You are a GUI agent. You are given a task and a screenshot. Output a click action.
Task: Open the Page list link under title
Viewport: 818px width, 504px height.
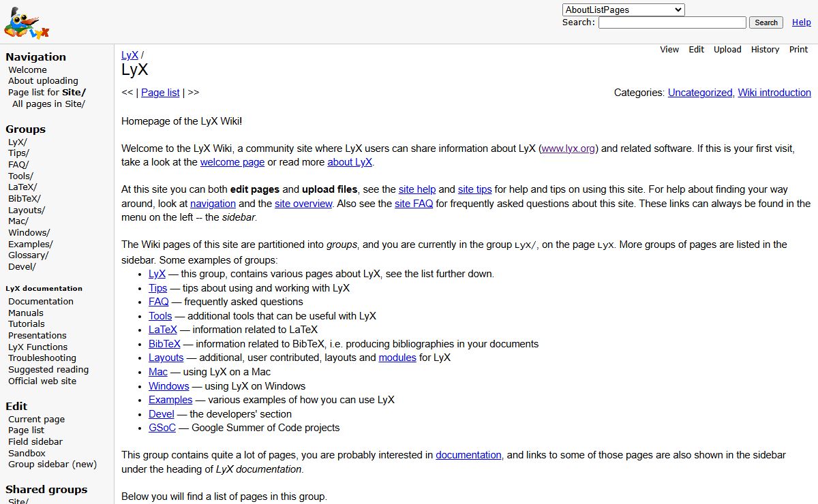pyautogui.click(x=160, y=93)
